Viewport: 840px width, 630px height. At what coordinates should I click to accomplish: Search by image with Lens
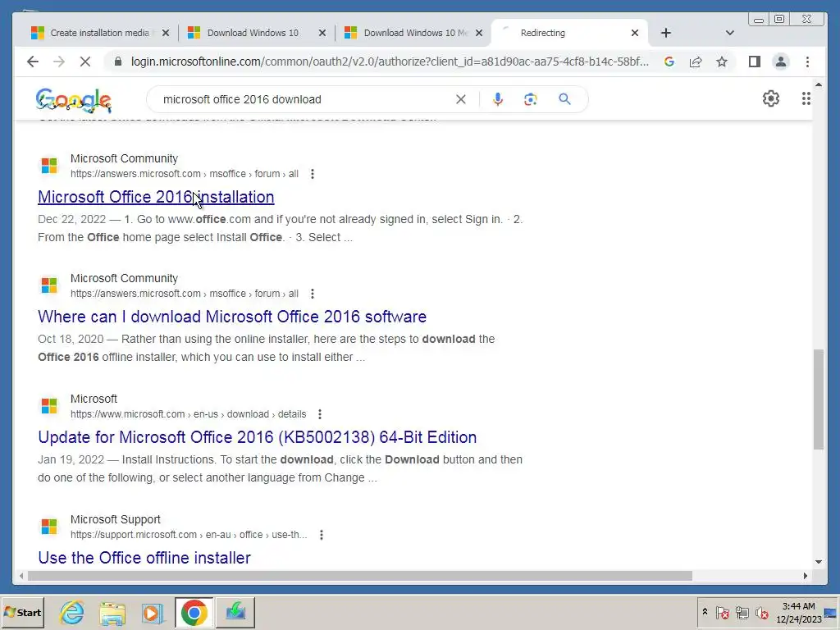click(x=531, y=99)
